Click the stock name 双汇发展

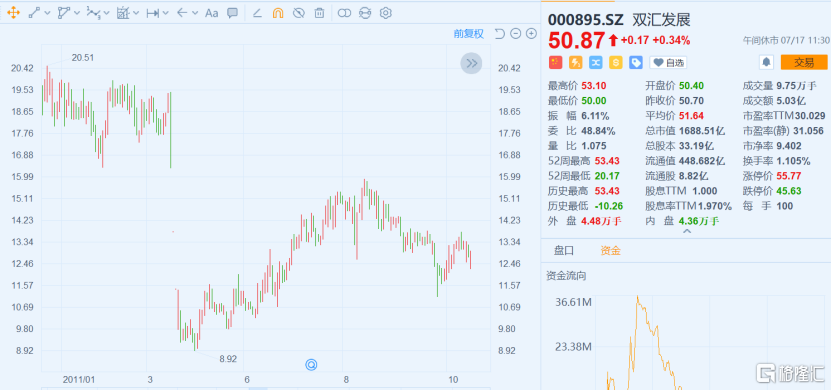pos(662,20)
